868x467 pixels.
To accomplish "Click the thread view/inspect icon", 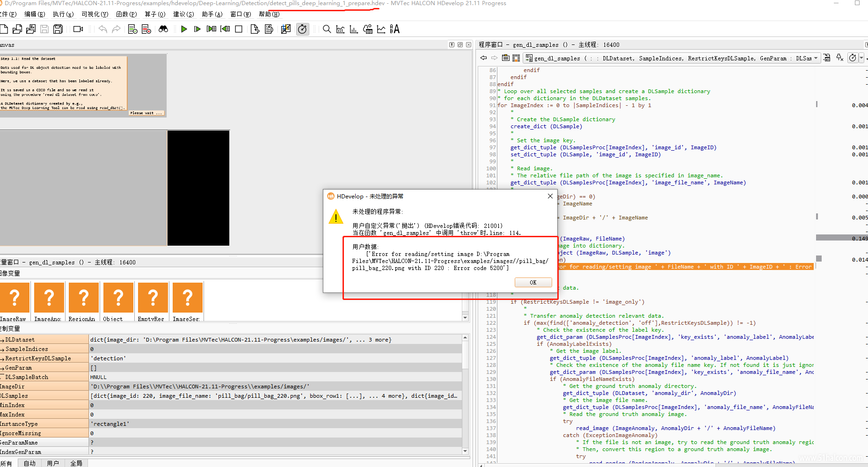I will click(286, 29).
